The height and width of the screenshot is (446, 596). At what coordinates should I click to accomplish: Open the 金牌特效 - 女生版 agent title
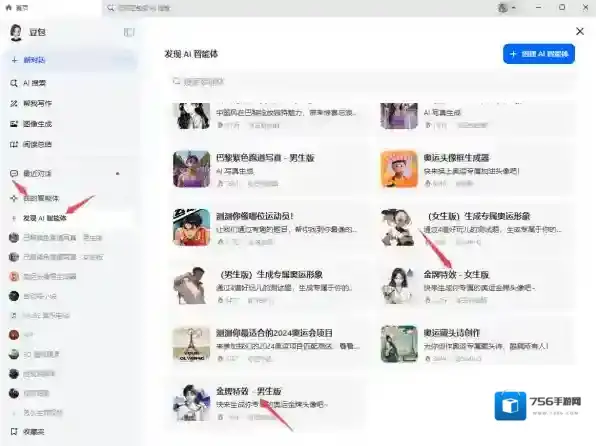click(x=456, y=275)
